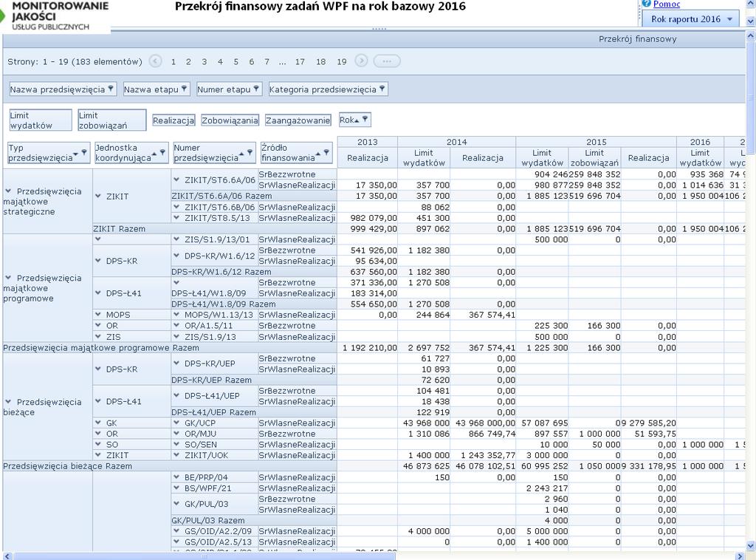Select the Realizacja data field
The height and width of the screenshot is (560, 756).
[x=173, y=120]
